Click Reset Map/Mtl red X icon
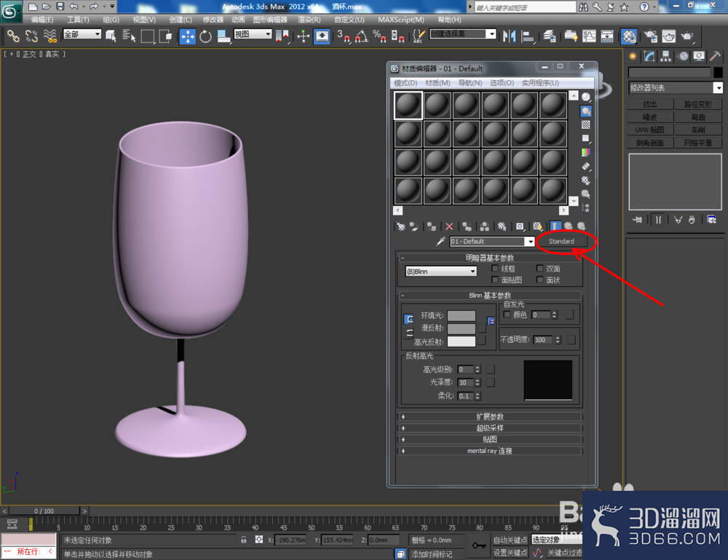Screen dimensions: 728x560 (x=449, y=226)
